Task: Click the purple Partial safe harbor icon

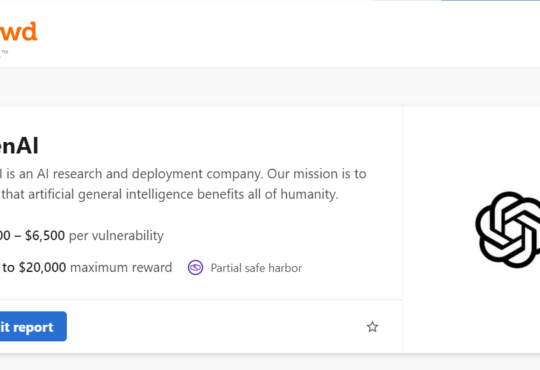Action: [195, 267]
